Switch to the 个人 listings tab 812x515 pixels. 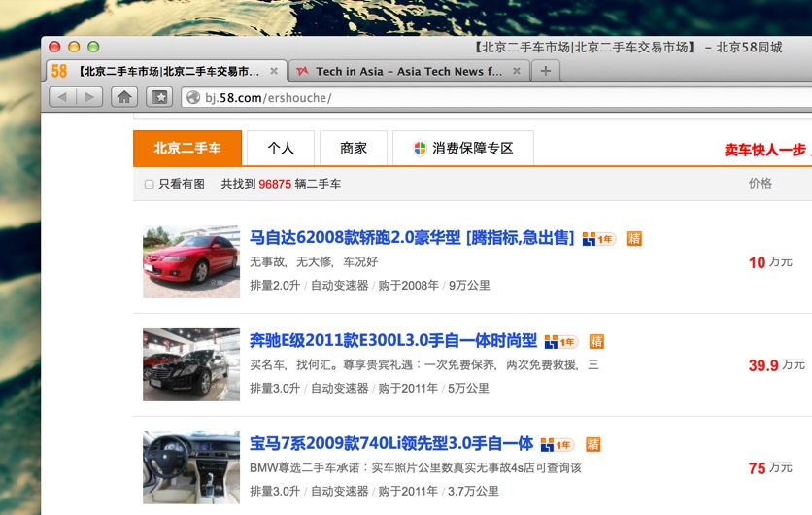point(281,148)
